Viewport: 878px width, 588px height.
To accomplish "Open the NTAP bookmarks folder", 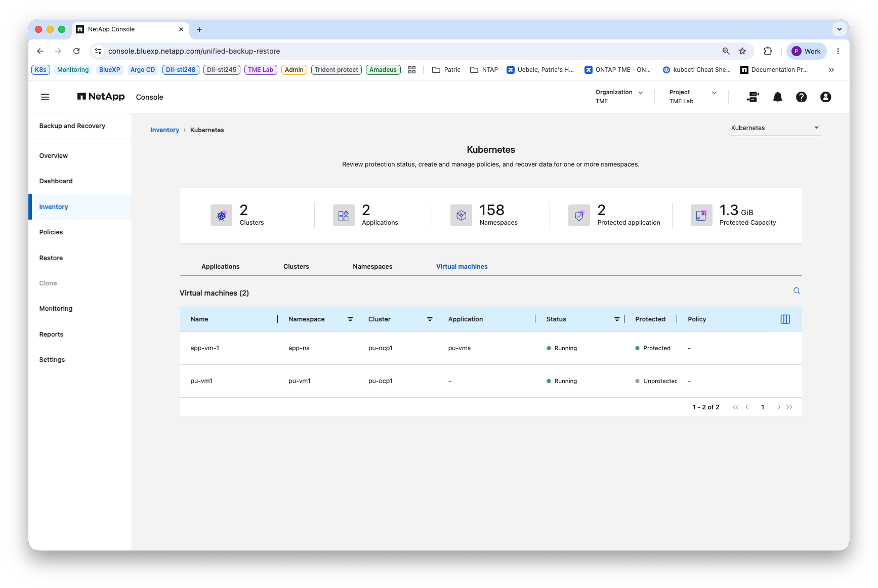I will pos(484,70).
